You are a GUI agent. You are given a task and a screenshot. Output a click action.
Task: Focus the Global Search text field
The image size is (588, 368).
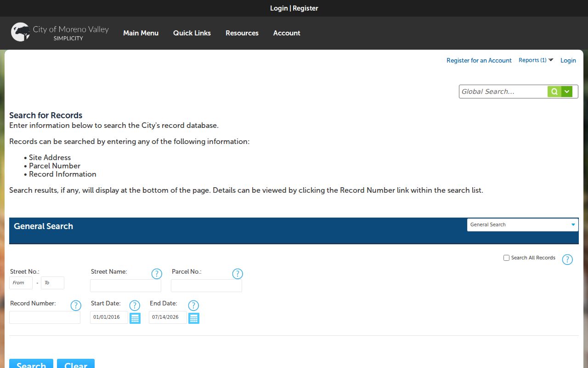click(503, 92)
